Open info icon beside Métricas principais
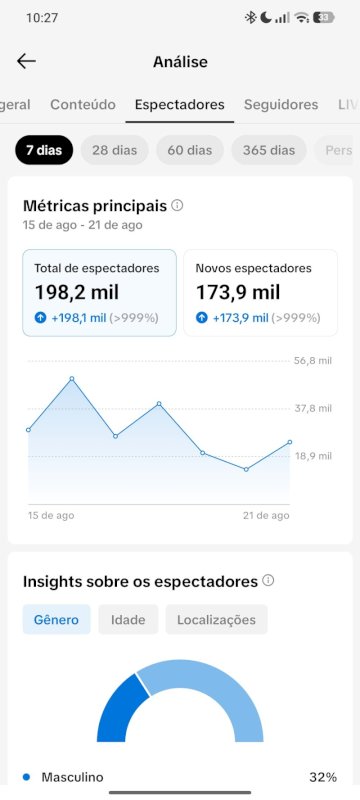 pos(177,206)
